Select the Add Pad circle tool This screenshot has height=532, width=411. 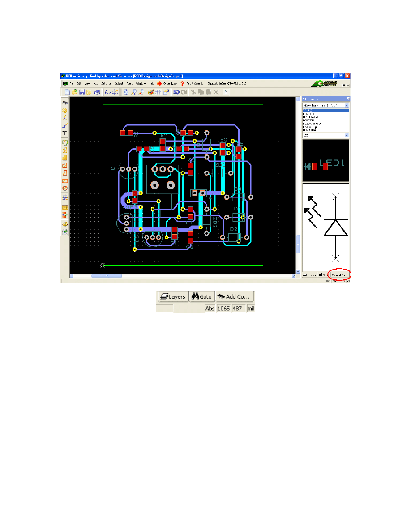65,110
